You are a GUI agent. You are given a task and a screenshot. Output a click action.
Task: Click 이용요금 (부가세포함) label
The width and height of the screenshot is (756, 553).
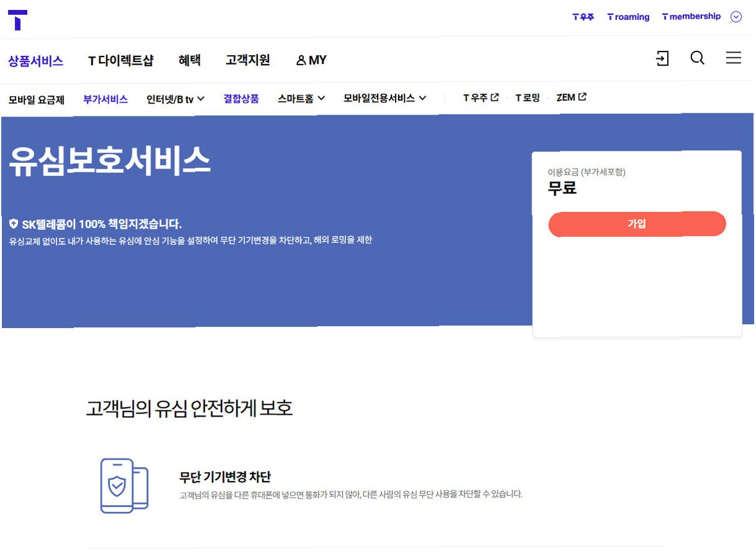(x=586, y=172)
